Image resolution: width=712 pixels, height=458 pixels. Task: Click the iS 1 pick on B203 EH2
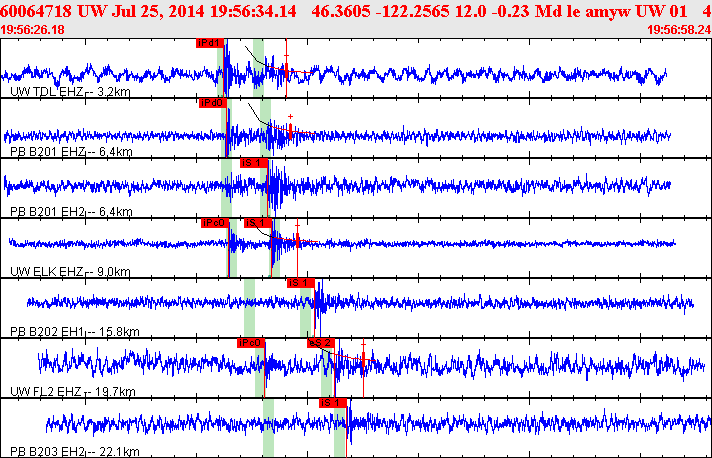pos(333,403)
